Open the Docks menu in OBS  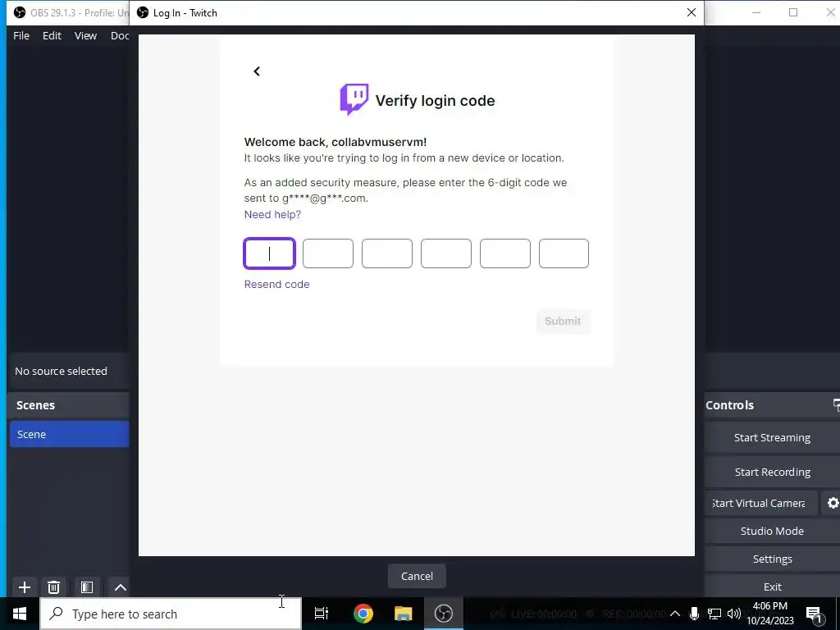point(120,35)
